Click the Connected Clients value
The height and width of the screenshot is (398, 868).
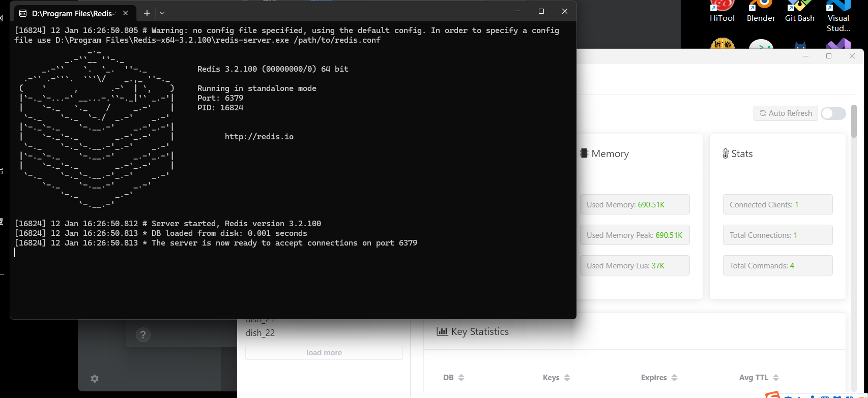pyautogui.click(x=796, y=205)
